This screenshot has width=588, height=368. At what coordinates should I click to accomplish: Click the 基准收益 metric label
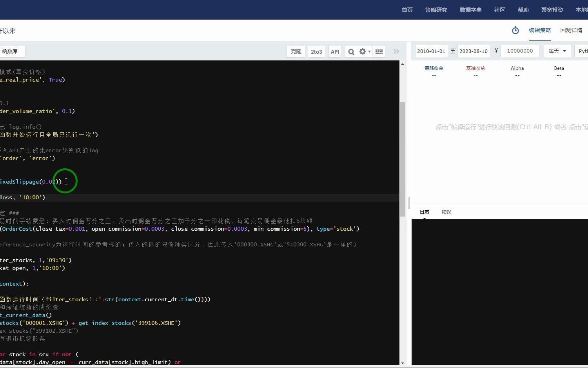pos(475,68)
